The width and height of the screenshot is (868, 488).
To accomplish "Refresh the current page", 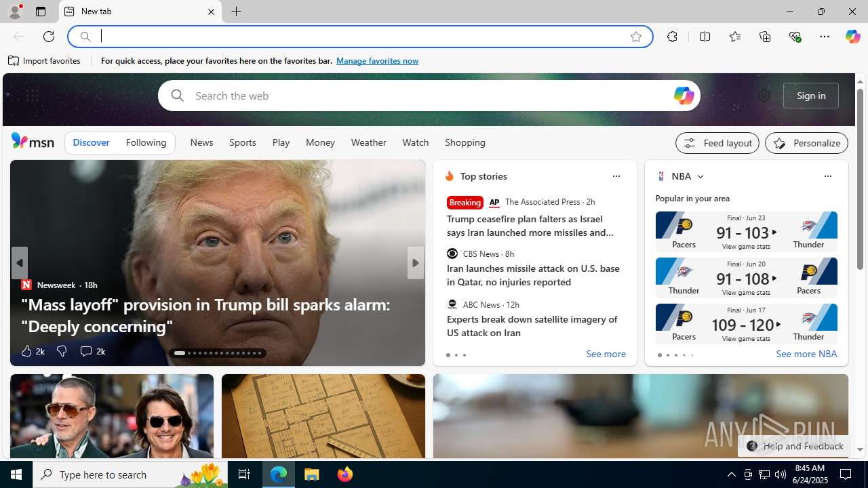I will click(49, 37).
